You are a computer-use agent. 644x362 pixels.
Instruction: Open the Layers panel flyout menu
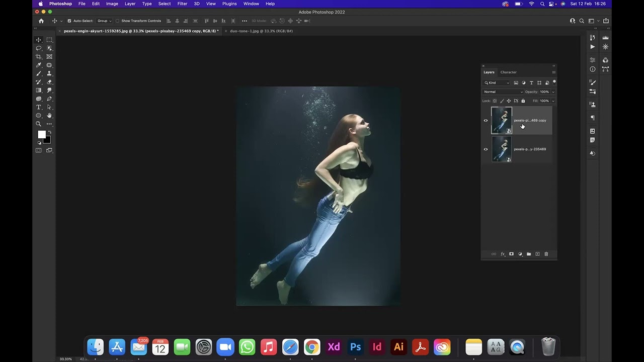[553, 72]
